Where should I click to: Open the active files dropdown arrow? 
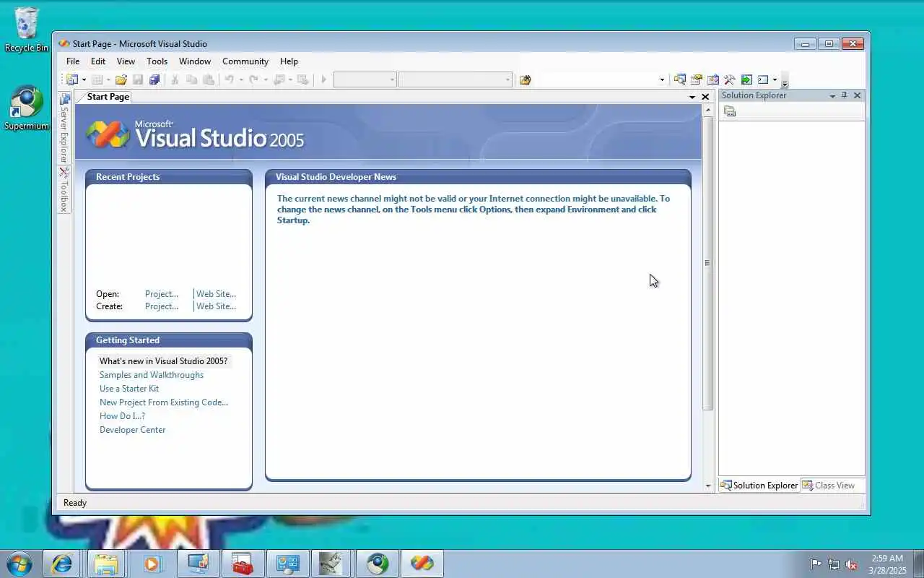coord(692,97)
